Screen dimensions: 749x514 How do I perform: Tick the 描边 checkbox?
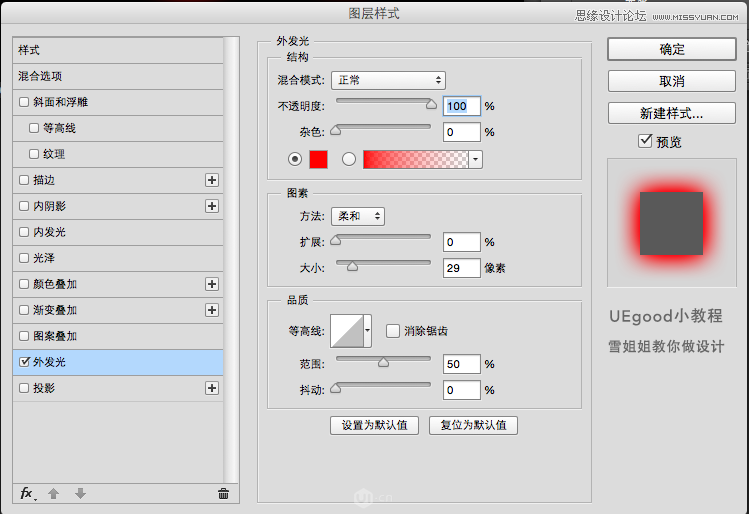tap(24, 180)
